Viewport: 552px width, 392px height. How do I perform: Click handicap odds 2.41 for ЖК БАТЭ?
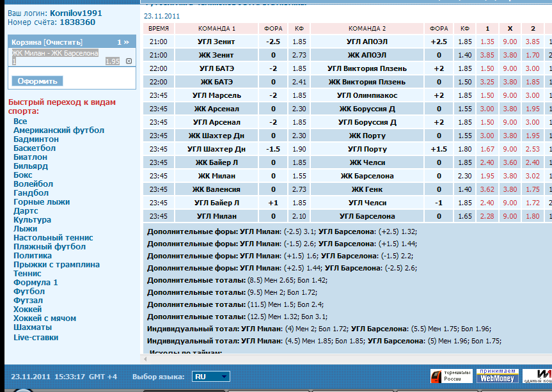click(x=299, y=82)
